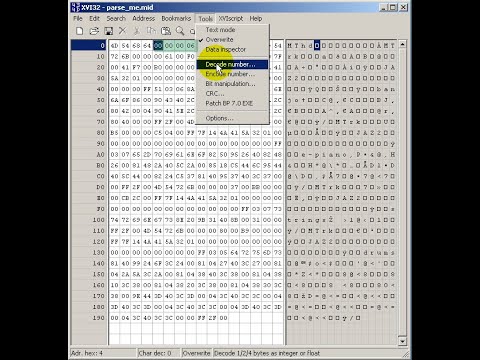Select dark highlighted byte 00 in row 0

point(158,45)
